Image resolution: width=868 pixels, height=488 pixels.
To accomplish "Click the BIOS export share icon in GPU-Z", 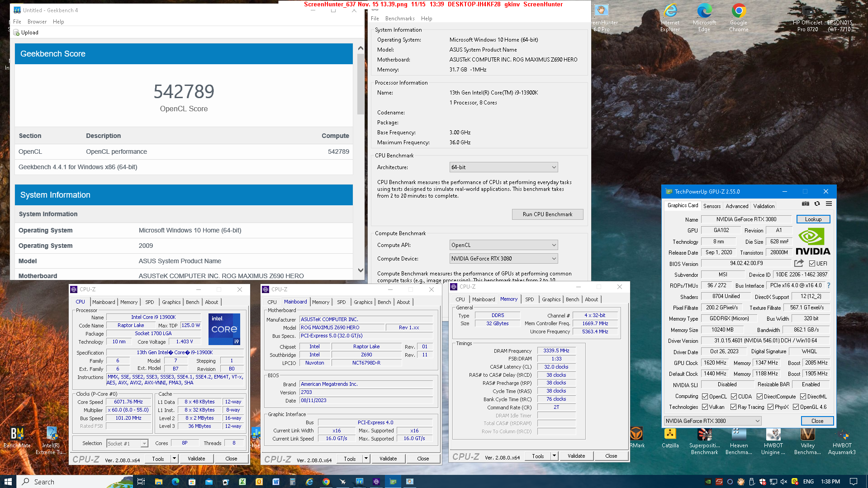I will 799,263.
